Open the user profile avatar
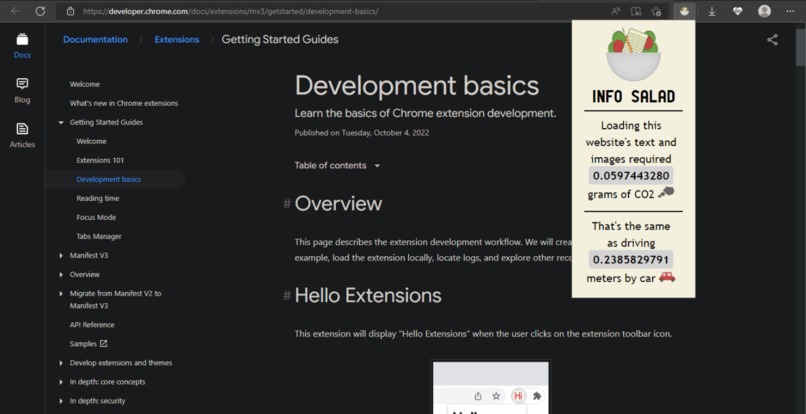806x414 pixels. [x=764, y=11]
